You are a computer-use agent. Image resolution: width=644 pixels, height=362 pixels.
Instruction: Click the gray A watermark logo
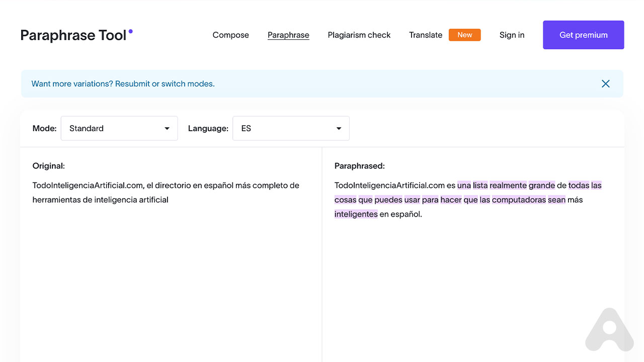609,330
